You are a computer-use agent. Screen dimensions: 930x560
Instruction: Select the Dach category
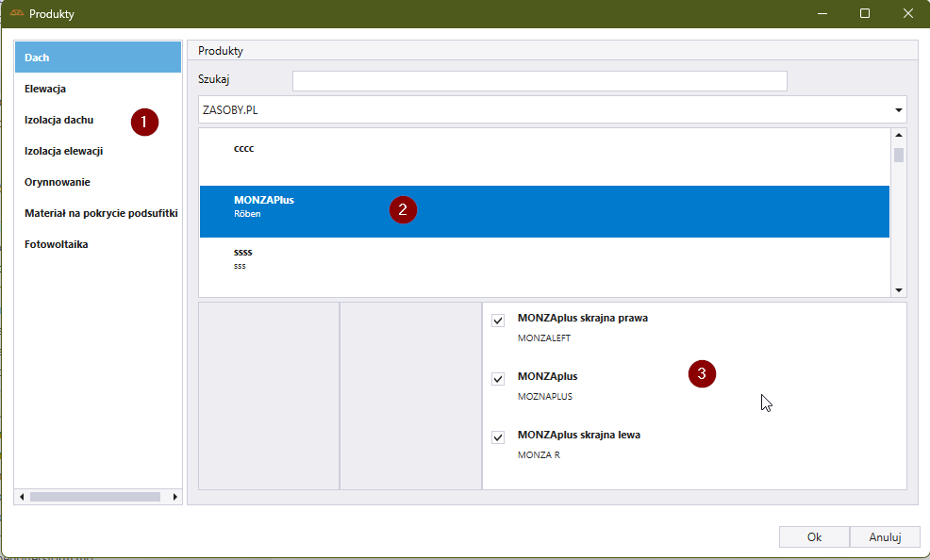pyautogui.click(x=98, y=58)
